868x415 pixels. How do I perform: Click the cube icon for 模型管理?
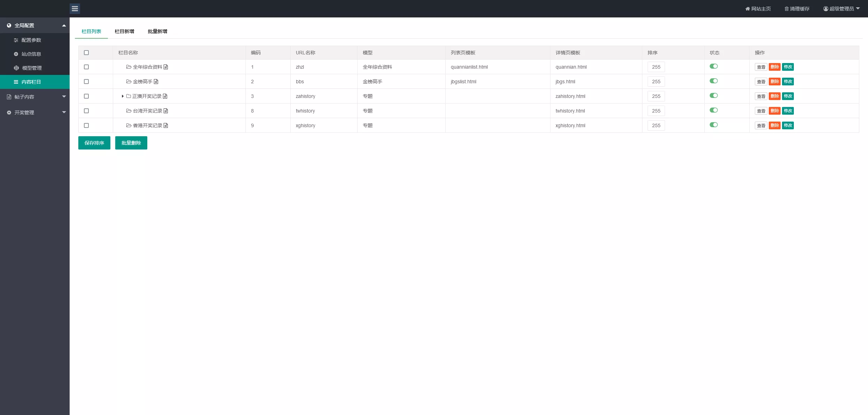pos(16,68)
